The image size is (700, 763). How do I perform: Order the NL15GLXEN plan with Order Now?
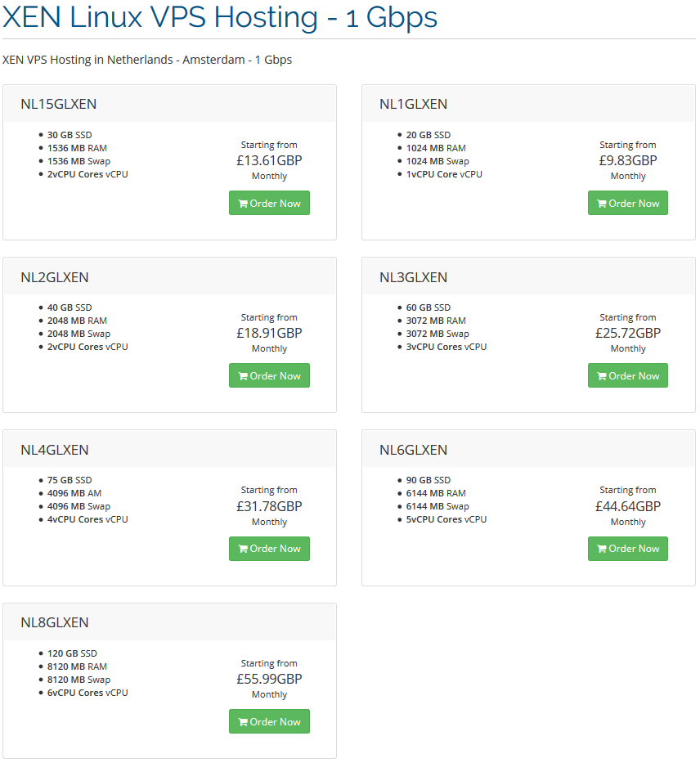pyautogui.click(x=269, y=203)
